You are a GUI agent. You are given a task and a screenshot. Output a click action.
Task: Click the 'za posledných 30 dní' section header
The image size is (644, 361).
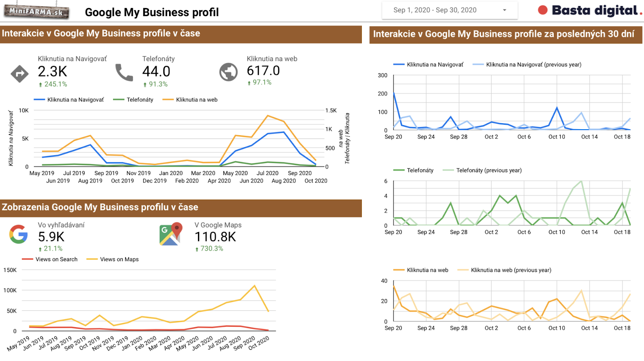tap(506, 35)
